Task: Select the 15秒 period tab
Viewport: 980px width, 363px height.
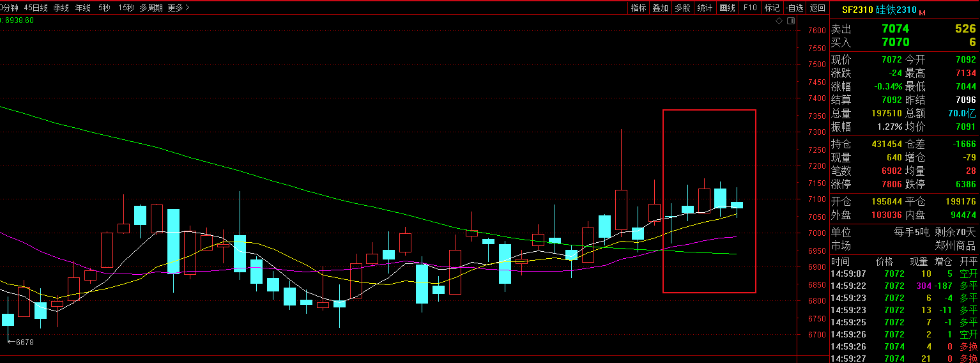Action: click(126, 8)
